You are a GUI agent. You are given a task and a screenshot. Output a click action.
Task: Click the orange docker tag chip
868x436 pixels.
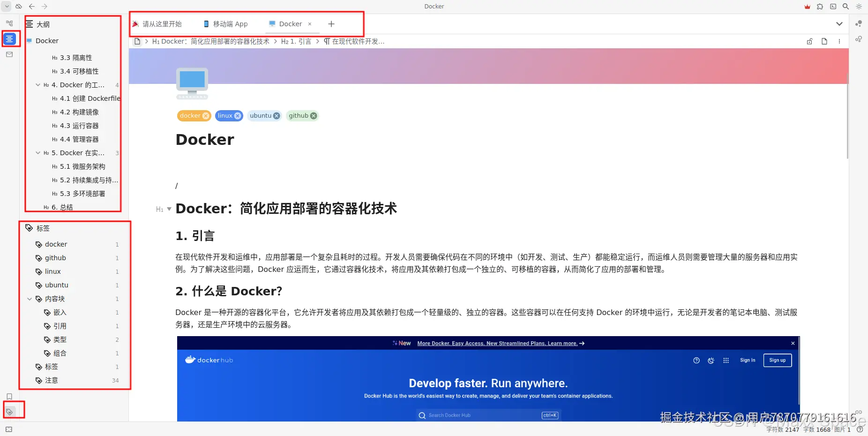(x=194, y=116)
